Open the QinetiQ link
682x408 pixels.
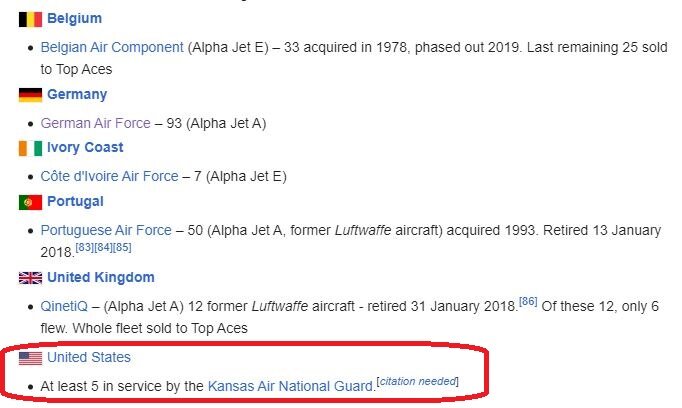[64, 306]
